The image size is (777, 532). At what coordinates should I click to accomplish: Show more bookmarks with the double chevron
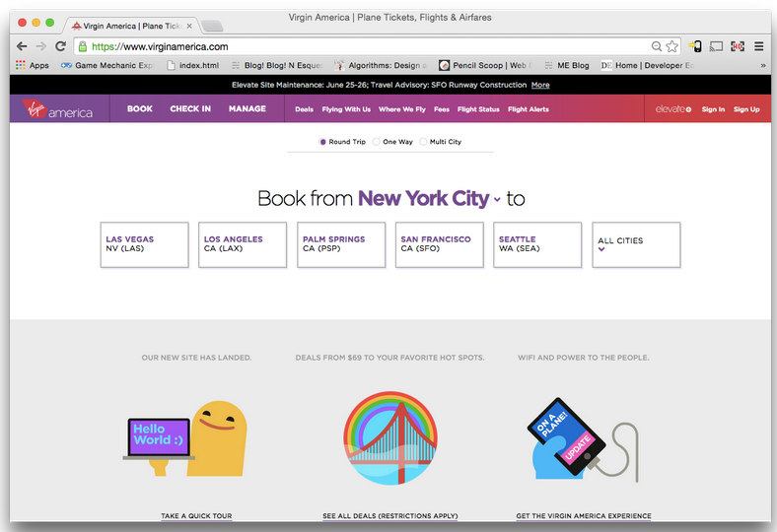(763, 65)
